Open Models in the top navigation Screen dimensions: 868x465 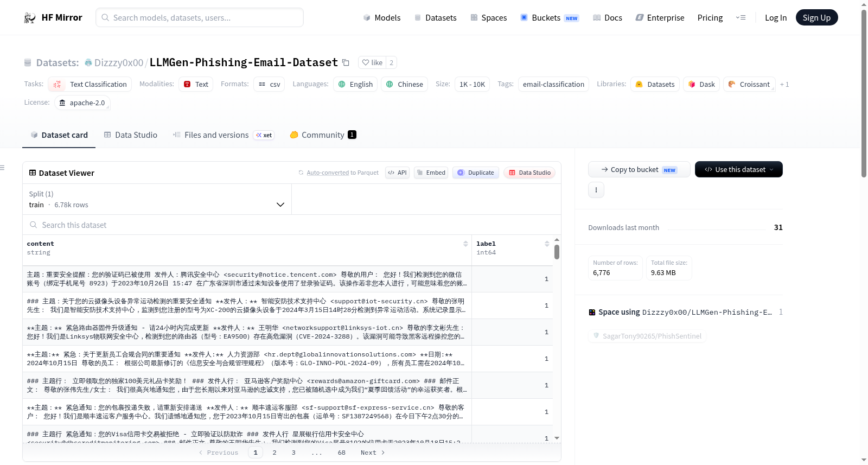point(382,18)
